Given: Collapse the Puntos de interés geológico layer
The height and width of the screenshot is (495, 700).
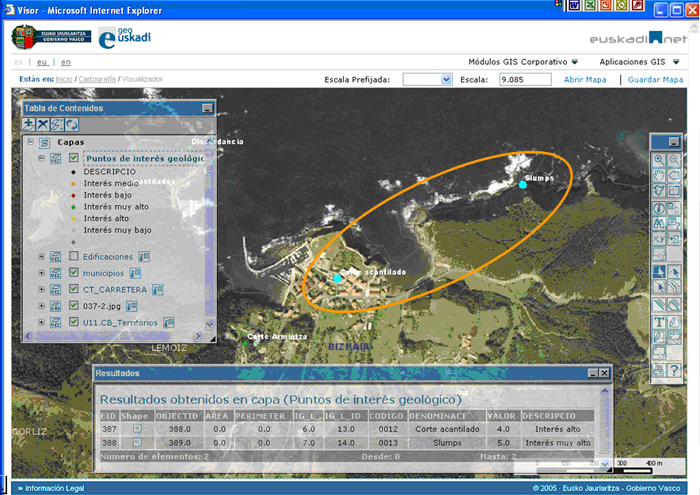Looking at the screenshot, I should 41,158.
